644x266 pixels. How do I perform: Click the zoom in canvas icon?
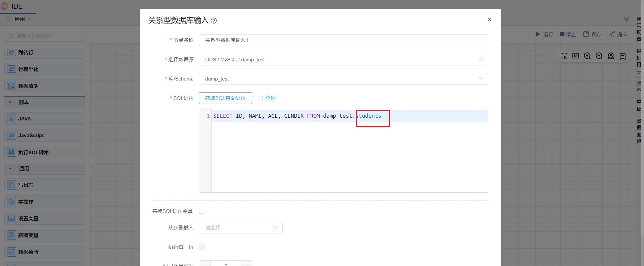coord(587,56)
